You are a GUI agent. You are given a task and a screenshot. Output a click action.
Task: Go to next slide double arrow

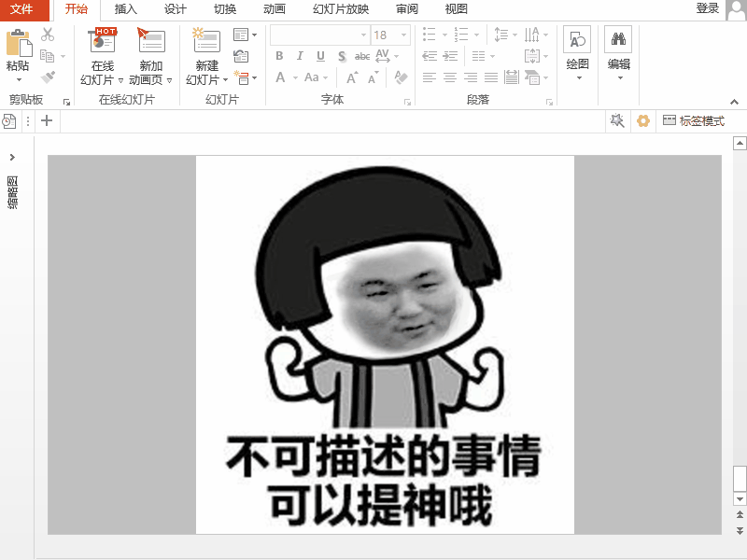click(740, 530)
